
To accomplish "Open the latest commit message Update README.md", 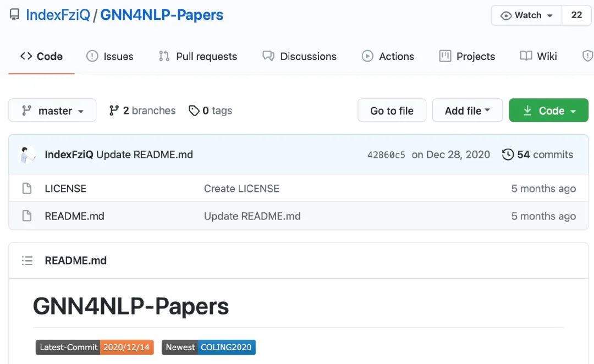I will click(145, 155).
